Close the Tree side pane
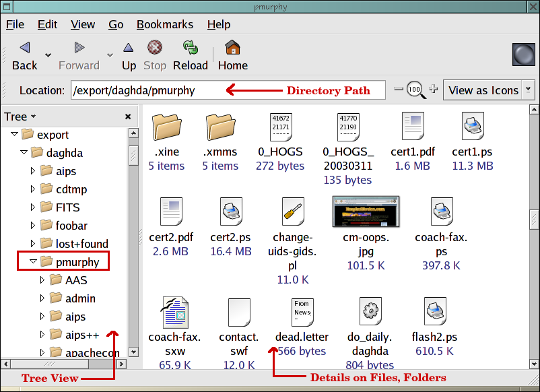The width and height of the screenshot is (540, 392). tap(128, 117)
